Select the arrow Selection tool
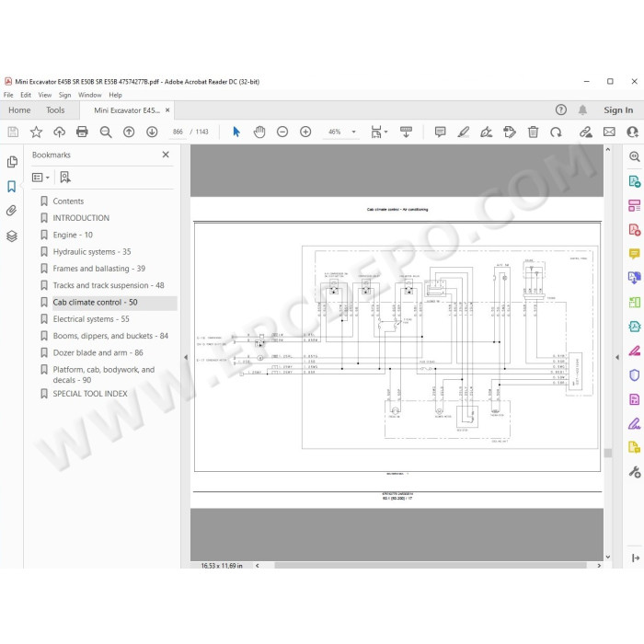This screenshot has height=644, width=644. coord(236,132)
